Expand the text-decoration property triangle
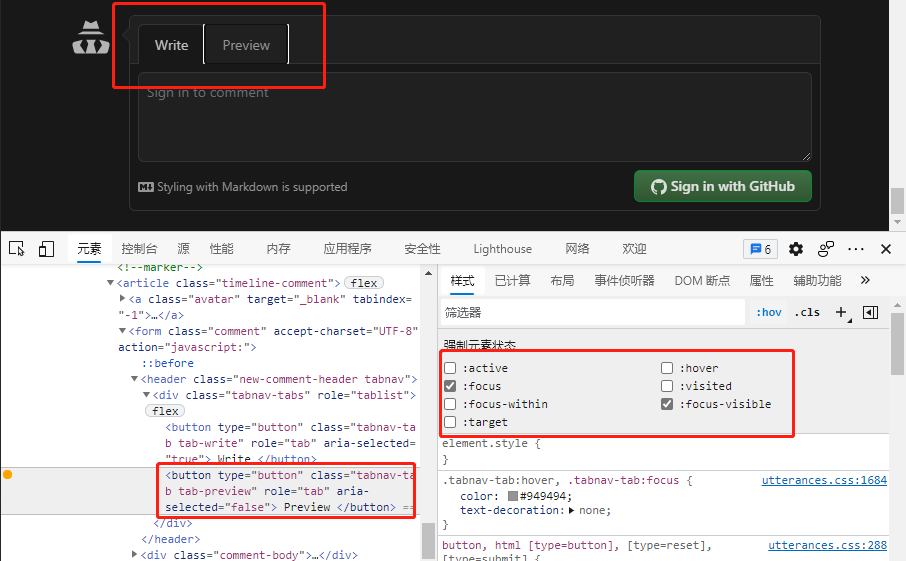This screenshot has height=561, width=906. (x=571, y=510)
